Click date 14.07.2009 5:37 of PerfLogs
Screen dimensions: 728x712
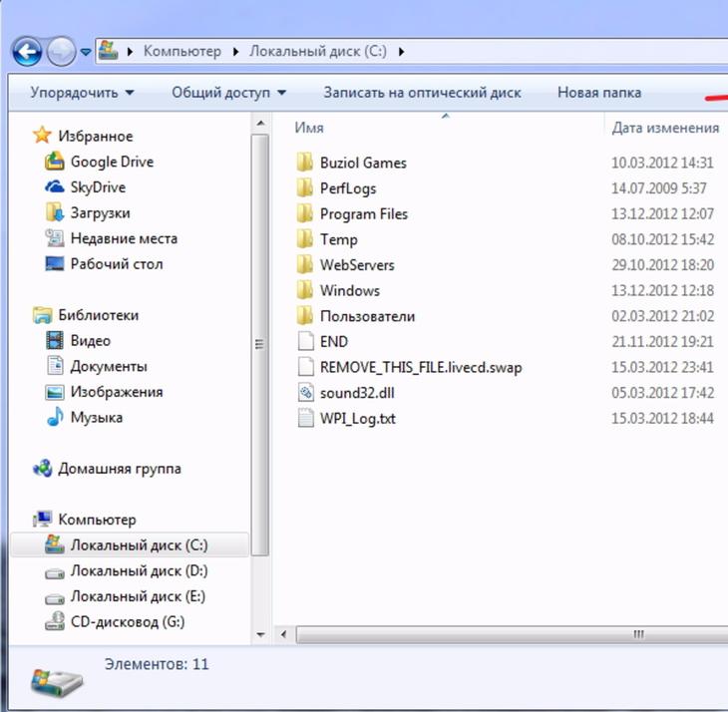click(659, 188)
